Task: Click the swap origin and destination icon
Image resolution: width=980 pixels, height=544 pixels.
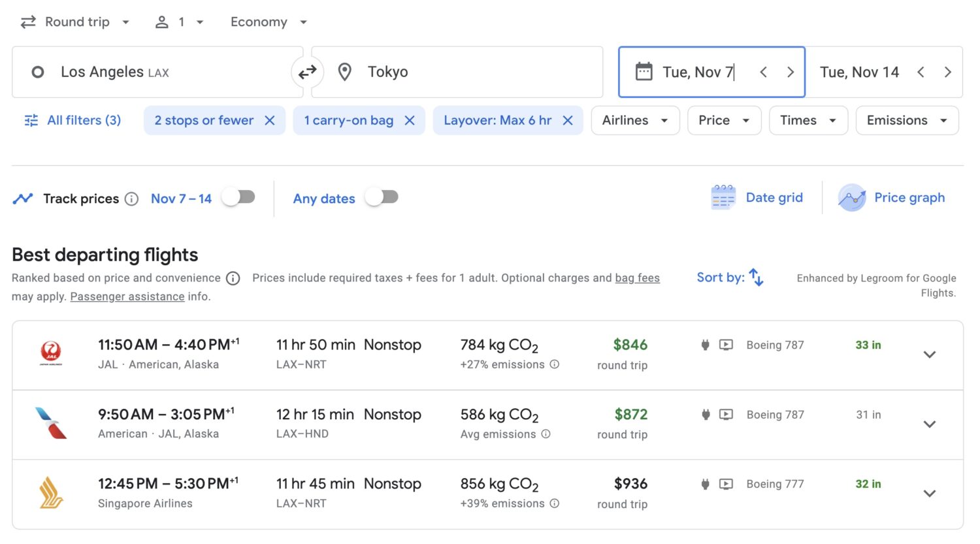Action: tap(307, 72)
